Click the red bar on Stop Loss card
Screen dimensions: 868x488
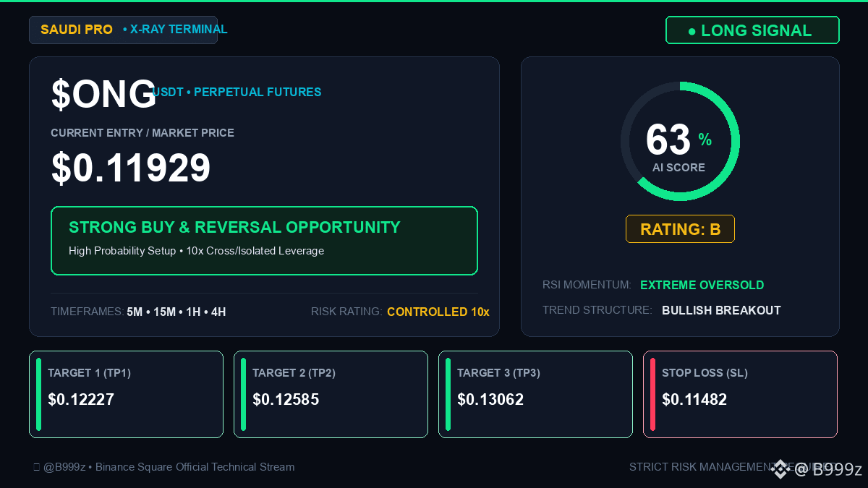[653, 394]
